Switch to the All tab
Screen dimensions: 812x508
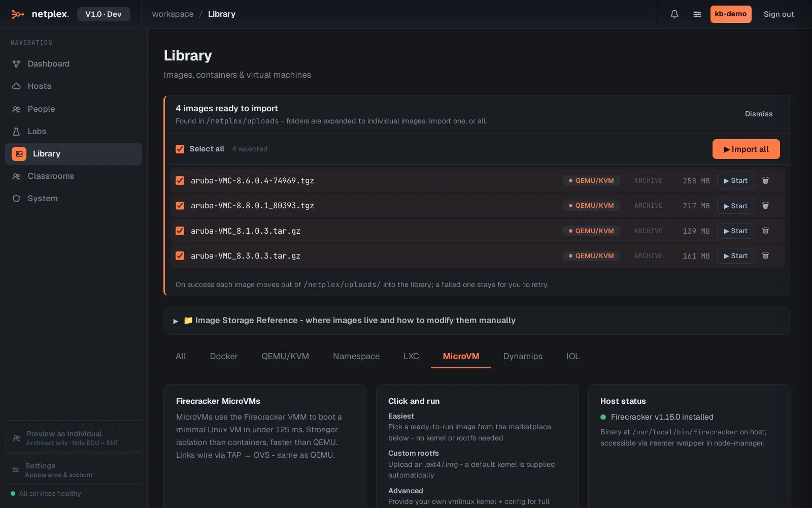coord(181,357)
